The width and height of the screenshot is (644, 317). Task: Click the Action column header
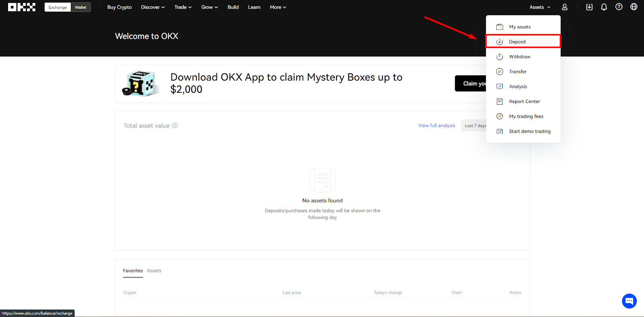coord(516,292)
